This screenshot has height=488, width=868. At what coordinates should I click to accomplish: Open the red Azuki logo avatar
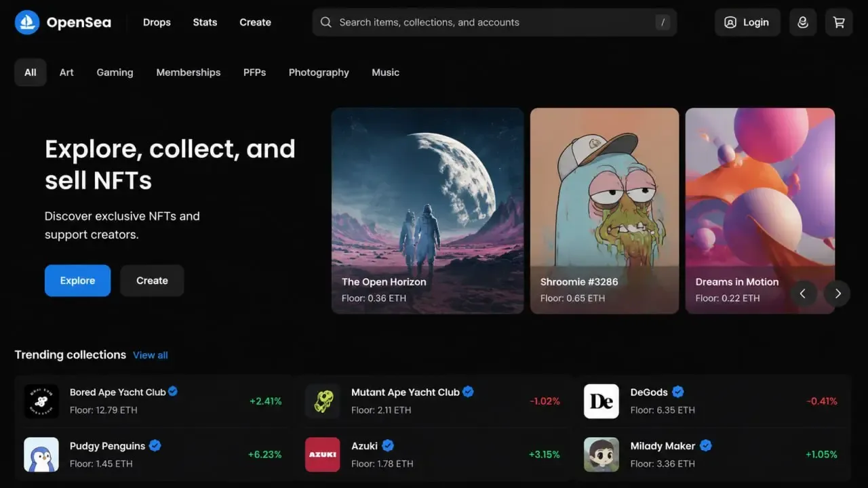[x=323, y=454]
